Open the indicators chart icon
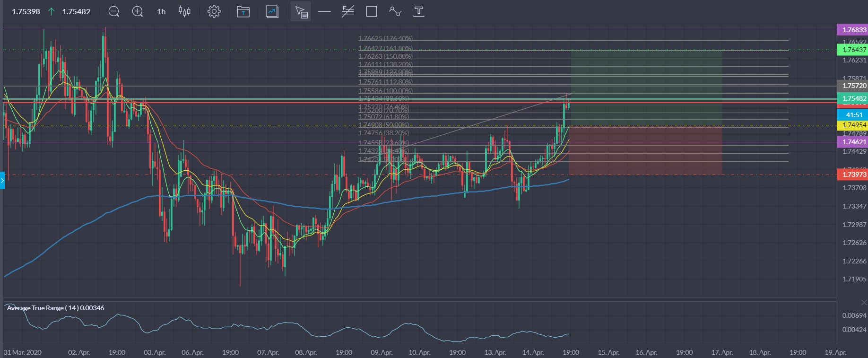Screen dimensions: 868x358 coord(272,11)
